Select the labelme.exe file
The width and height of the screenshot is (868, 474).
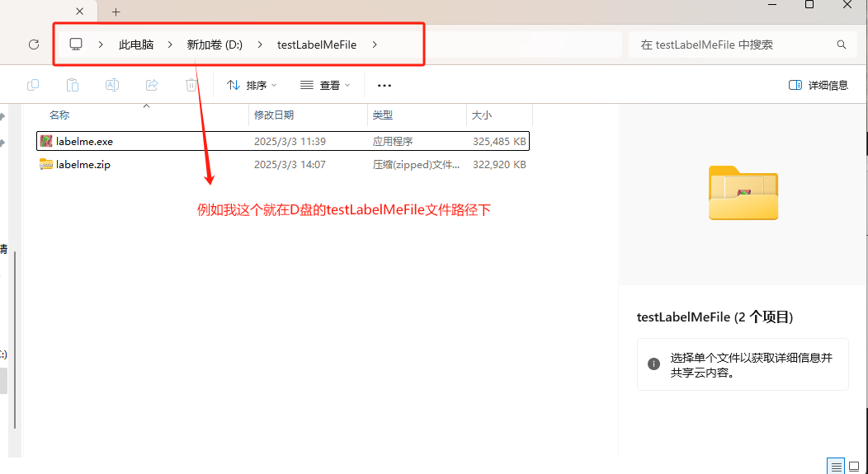(283, 141)
